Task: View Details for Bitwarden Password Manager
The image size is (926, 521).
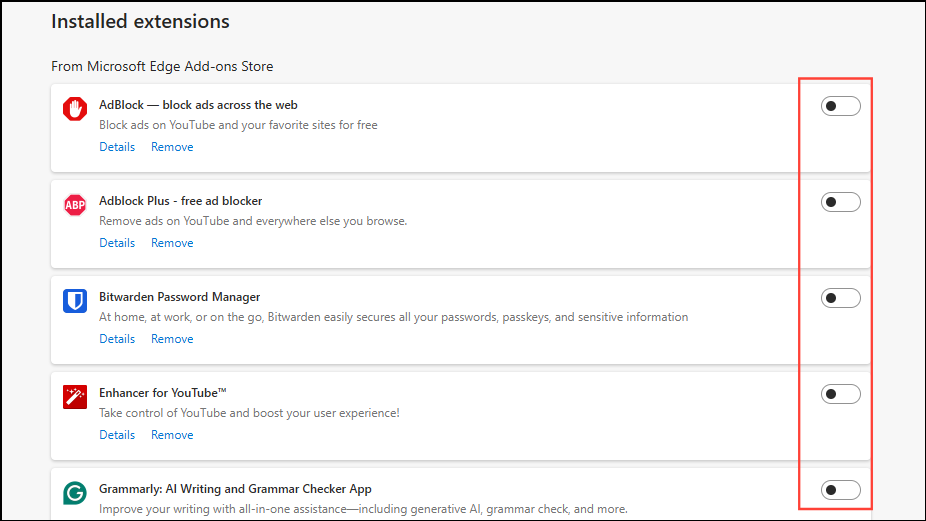Action: 117,339
